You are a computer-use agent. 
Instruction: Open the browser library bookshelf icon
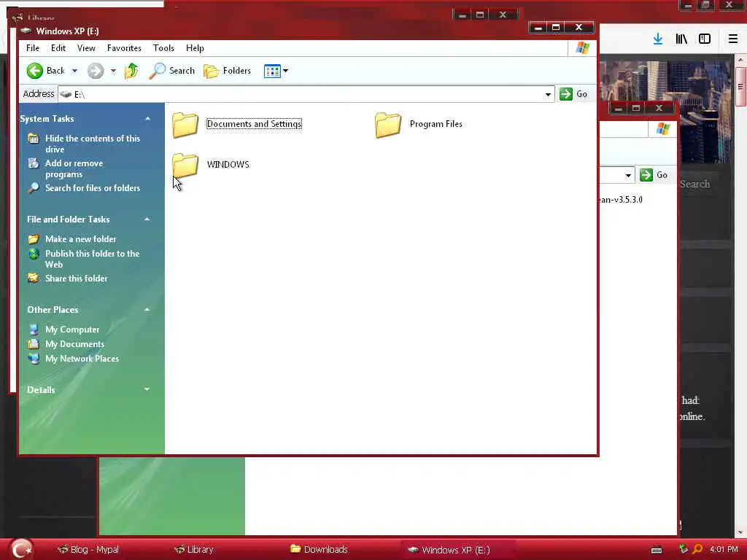coord(681,39)
